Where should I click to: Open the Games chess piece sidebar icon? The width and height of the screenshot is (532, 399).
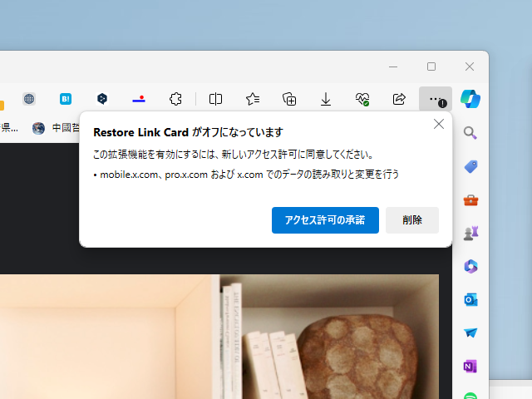tap(470, 234)
